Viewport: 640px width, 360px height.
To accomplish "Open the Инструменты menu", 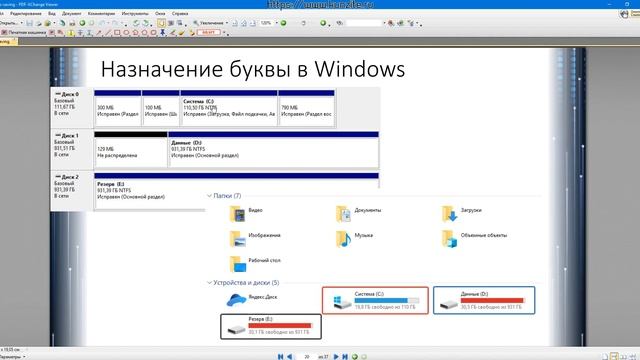I will pyautogui.click(x=135, y=13).
